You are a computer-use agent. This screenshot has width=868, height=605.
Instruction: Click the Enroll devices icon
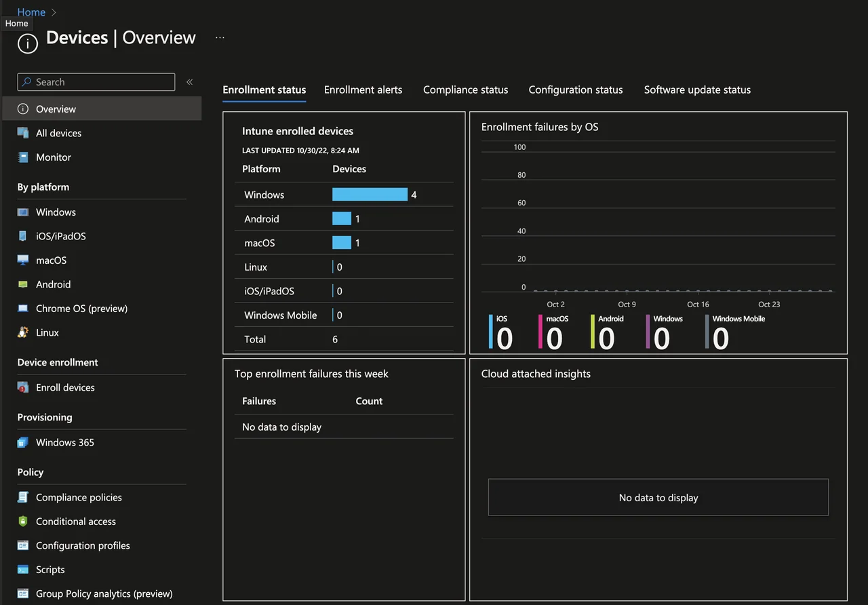click(23, 387)
